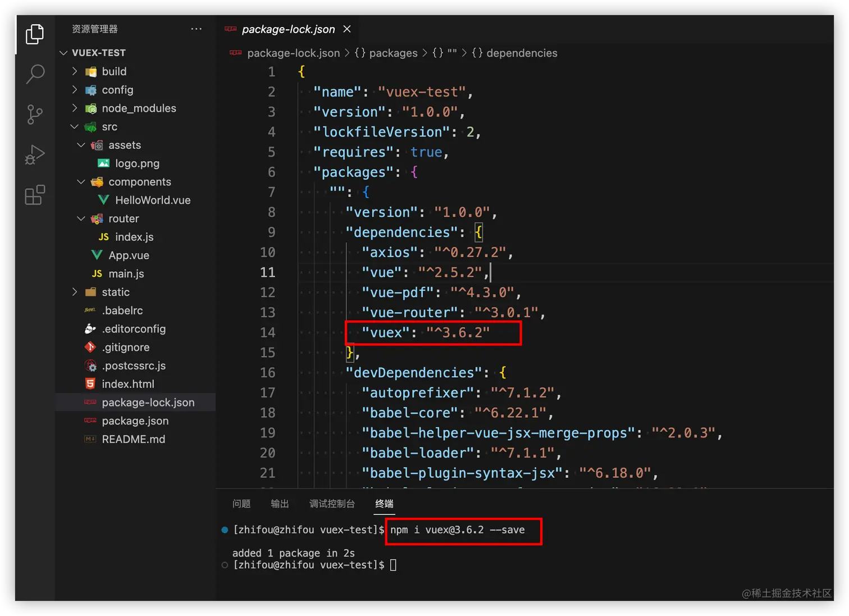Open the Search view in activity bar
Image resolution: width=849 pixels, height=616 pixels.
[35, 74]
